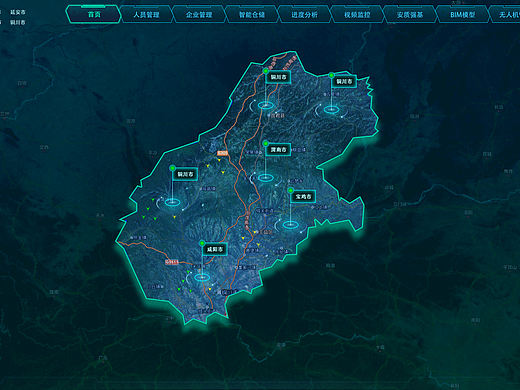This screenshot has height=390, width=520.
Task: Click the glowing ring marker below 宝鸡市
Action: click(290, 225)
